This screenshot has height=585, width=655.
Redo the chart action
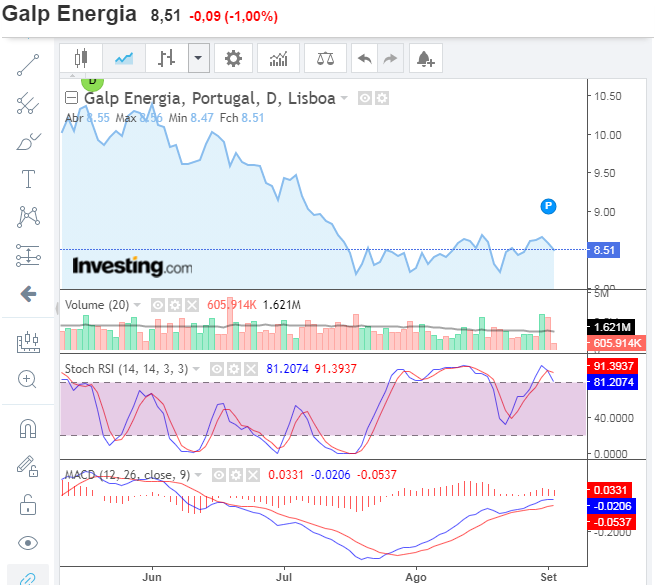coord(390,58)
